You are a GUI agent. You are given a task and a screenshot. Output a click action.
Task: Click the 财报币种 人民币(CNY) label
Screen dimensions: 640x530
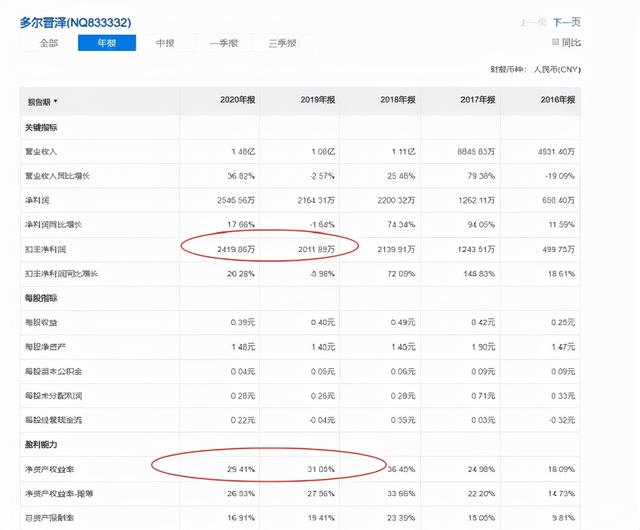(x=536, y=69)
